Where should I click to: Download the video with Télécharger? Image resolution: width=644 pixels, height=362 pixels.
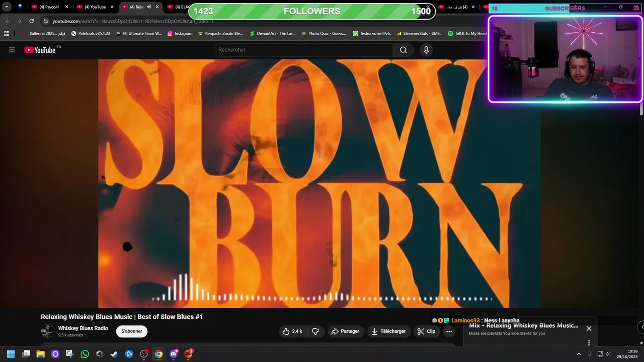(x=388, y=331)
